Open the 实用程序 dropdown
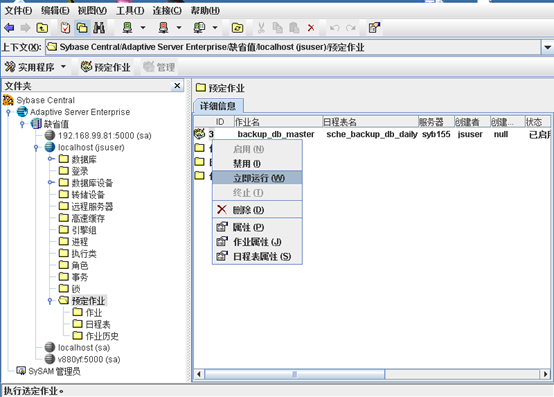Image resolution: width=554 pixels, height=397 pixels. 63,66
